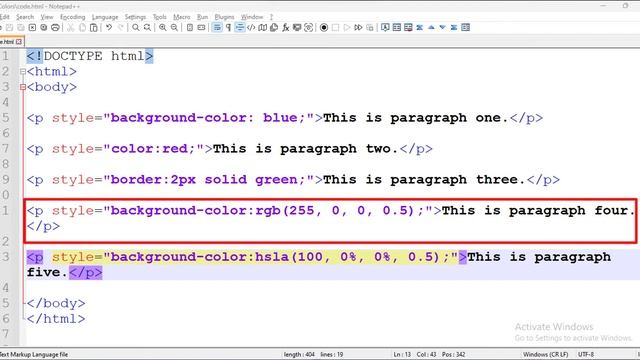Viewport: 640px width, 360px height.
Task: Open the Search menu
Action: click(25, 17)
